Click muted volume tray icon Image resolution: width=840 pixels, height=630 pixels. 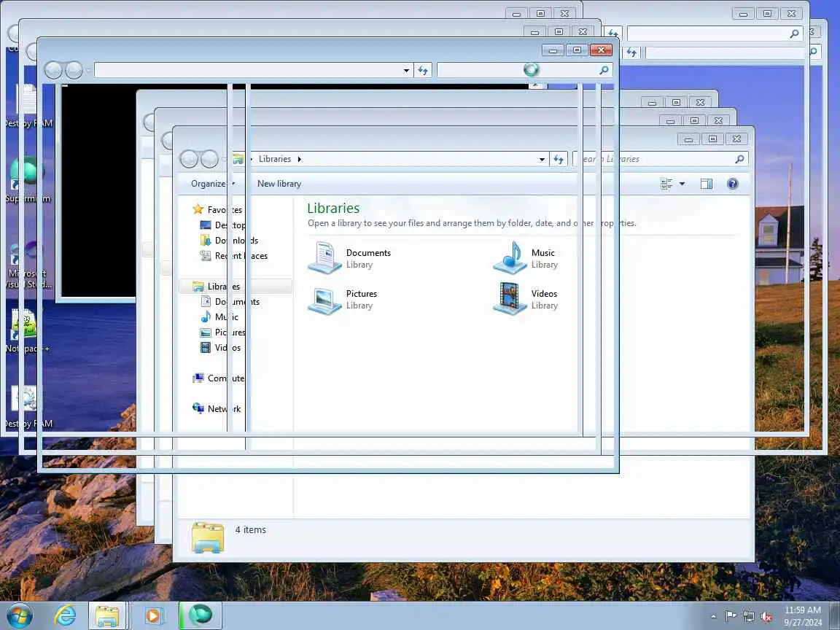(766, 616)
